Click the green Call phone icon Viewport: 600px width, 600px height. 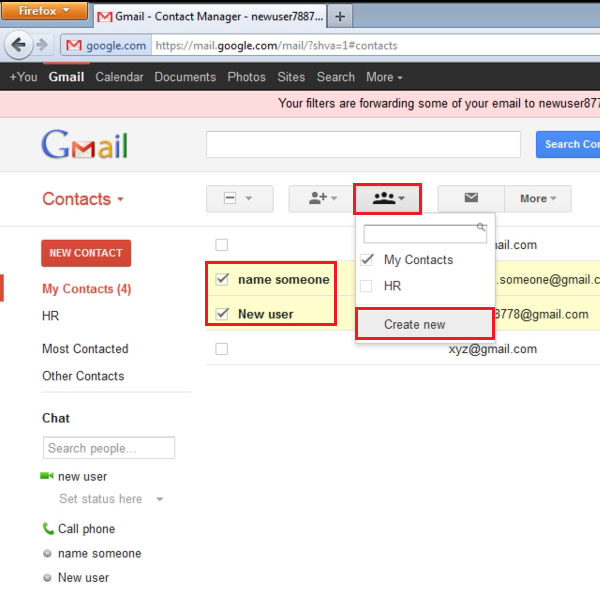coord(48,528)
